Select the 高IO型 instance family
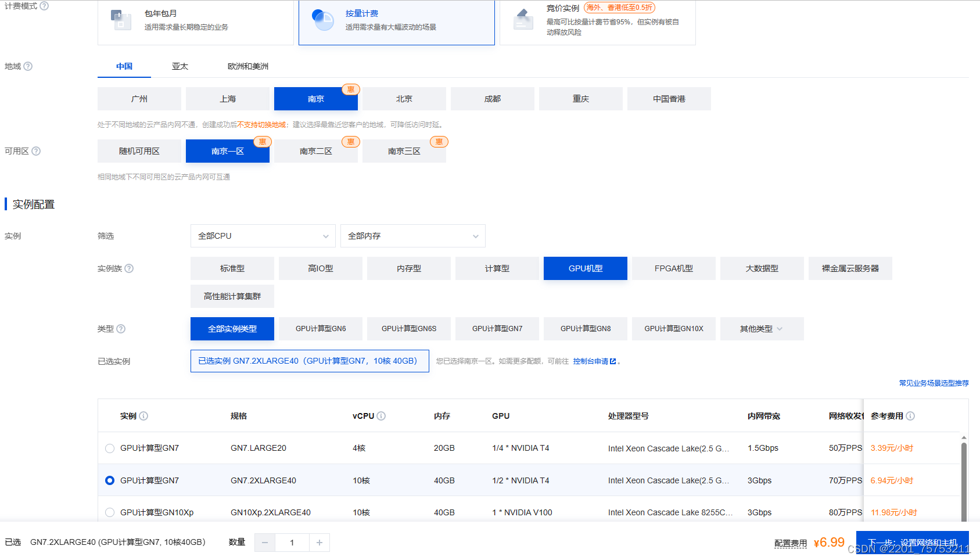Viewport: 980px width, 560px height. click(x=321, y=268)
